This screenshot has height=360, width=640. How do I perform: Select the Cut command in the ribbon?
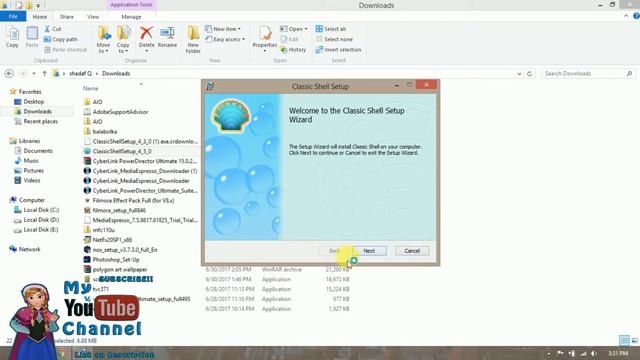pos(53,29)
